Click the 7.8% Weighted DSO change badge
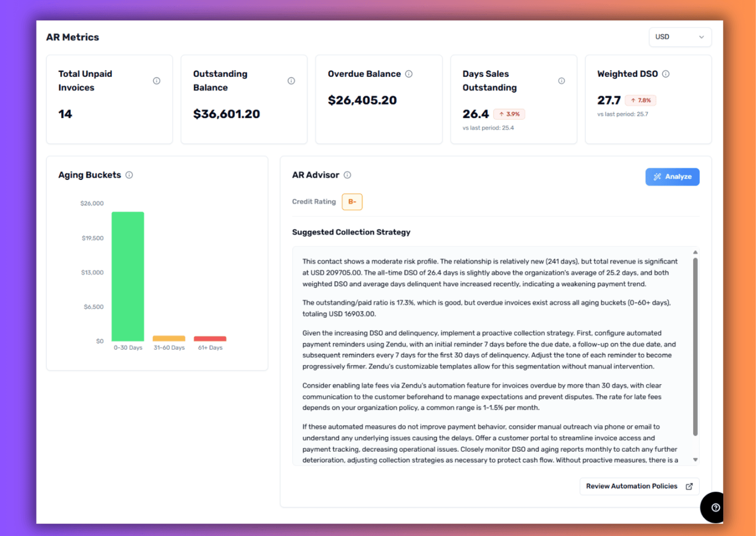756x536 pixels. [x=641, y=100]
